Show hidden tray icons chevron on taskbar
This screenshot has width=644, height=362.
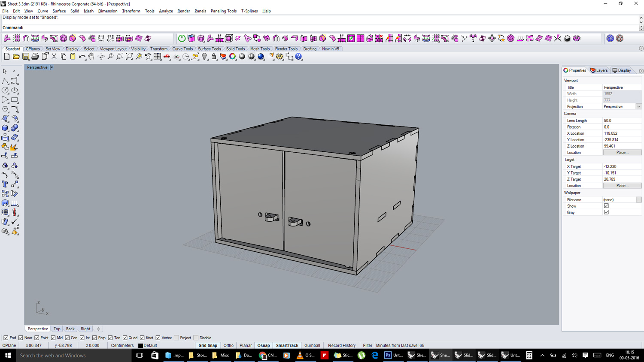click(x=542, y=355)
